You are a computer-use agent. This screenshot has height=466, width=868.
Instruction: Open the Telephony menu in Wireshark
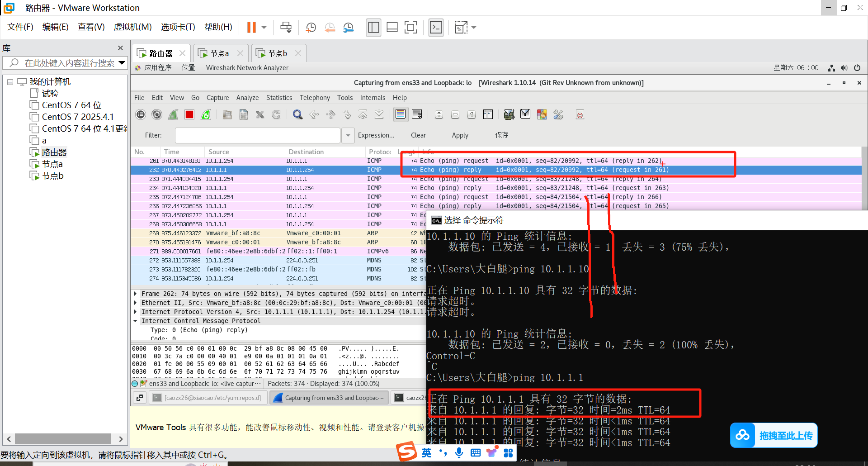(x=315, y=98)
